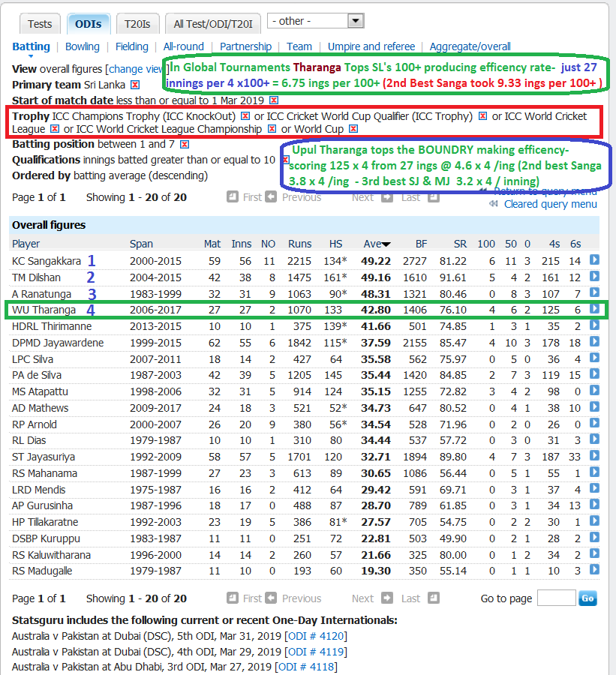Open the ODI # 4119 match link
Image resolution: width=616 pixels, height=675 pixels.
[316, 651]
